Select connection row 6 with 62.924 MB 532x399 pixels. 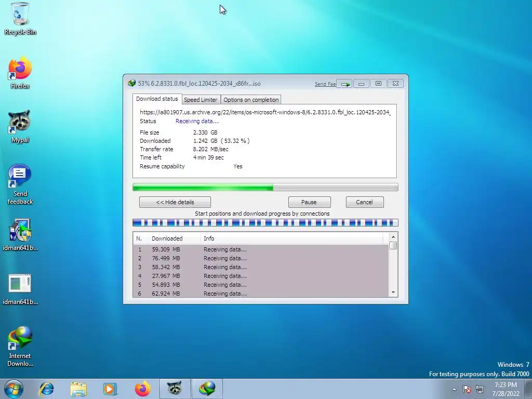(x=261, y=294)
